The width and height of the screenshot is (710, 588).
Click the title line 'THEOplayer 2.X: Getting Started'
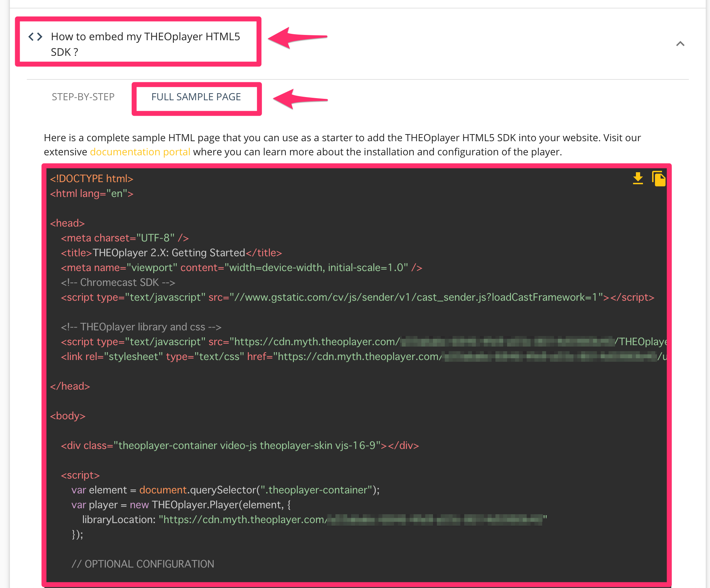pos(172,253)
